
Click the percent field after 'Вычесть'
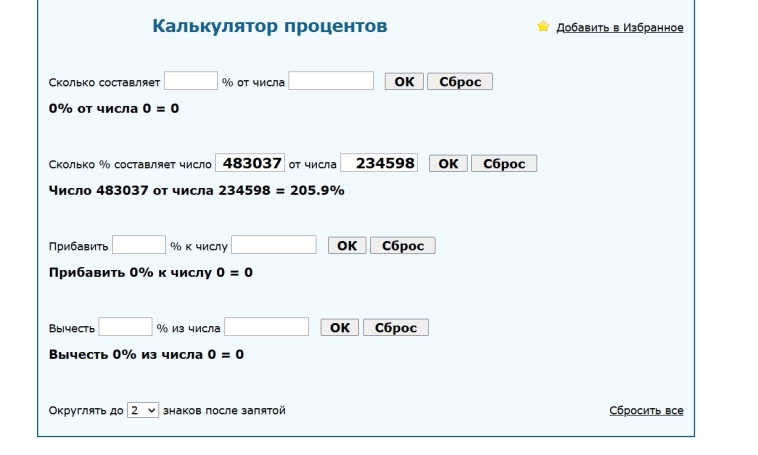pos(126,327)
